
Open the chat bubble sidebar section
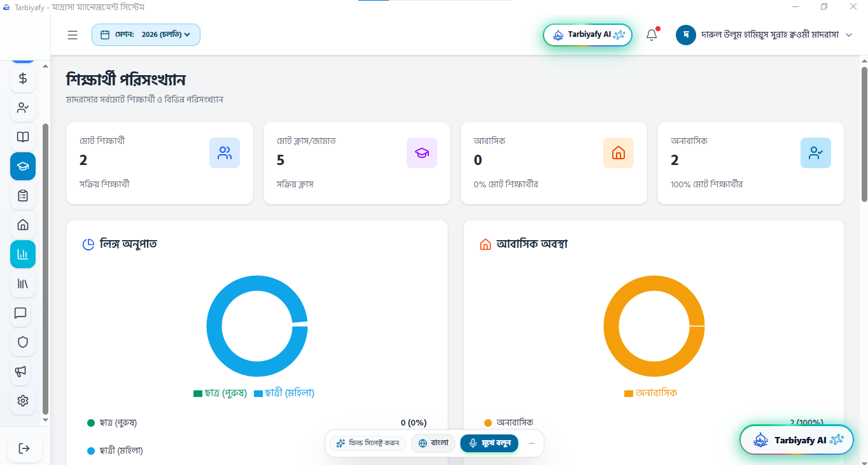(20, 313)
